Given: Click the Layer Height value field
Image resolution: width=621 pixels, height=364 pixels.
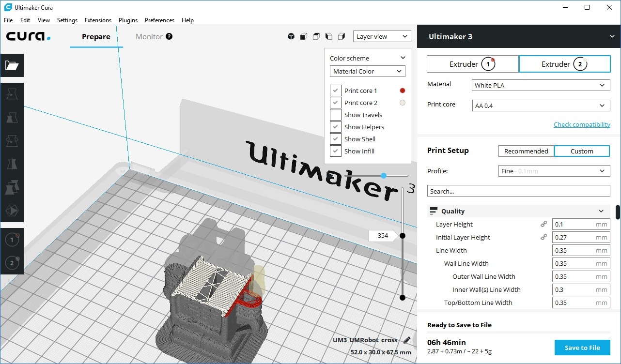Looking at the screenshot, I should click(580, 224).
